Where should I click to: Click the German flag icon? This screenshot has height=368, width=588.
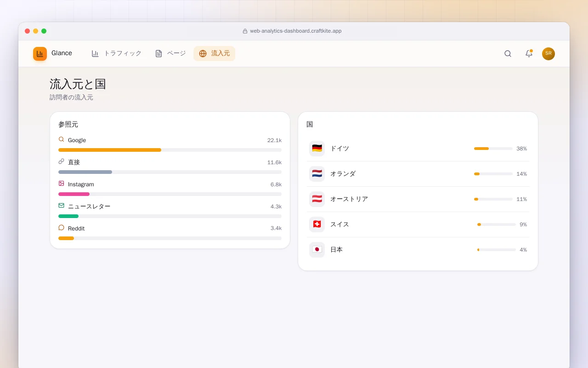click(317, 149)
